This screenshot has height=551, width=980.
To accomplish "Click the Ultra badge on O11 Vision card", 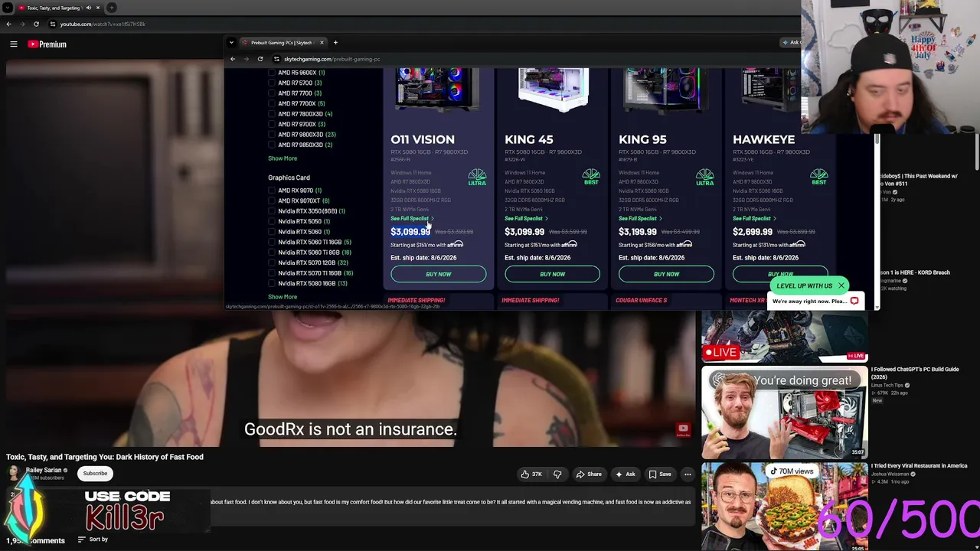I will click(x=477, y=178).
